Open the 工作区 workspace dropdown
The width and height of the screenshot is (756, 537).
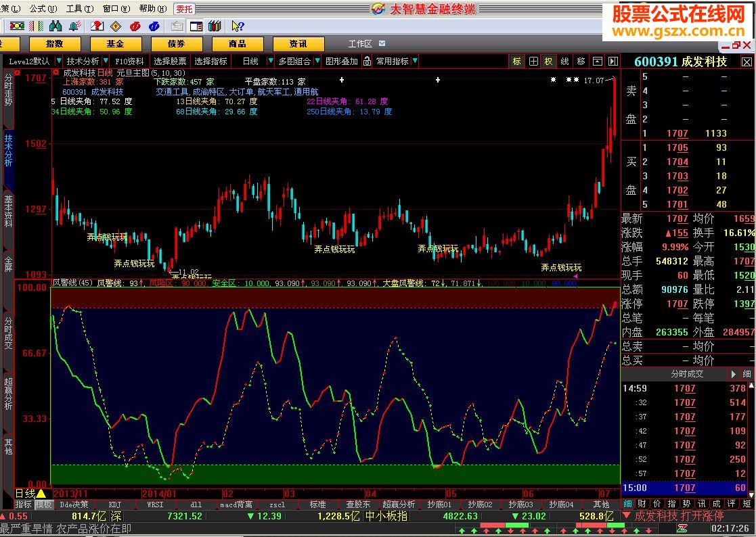click(382, 44)
